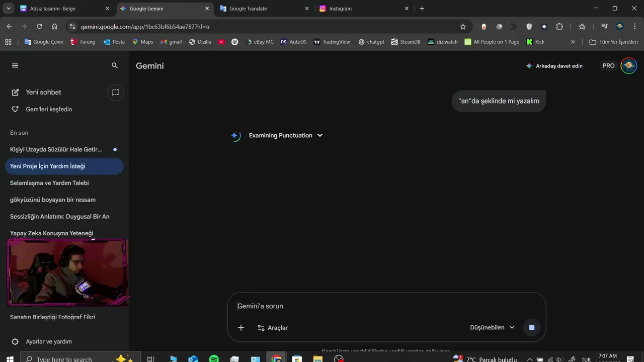
Task: Open File Explorer from the taskbar
Action: (x=318, y=359)
